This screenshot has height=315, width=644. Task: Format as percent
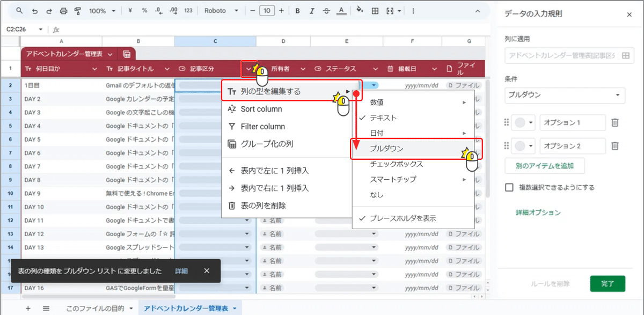[145, 11]
